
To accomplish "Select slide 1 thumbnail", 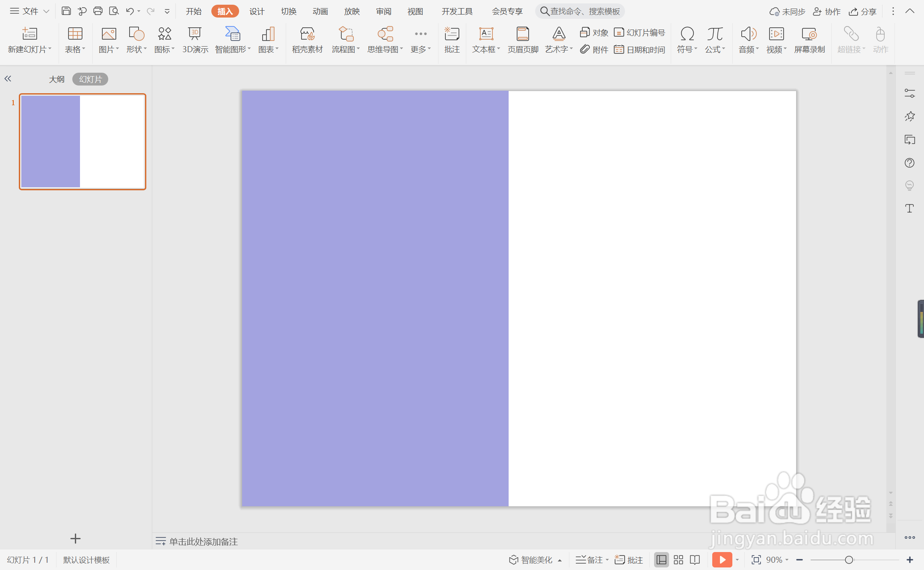I will point(83,142).
